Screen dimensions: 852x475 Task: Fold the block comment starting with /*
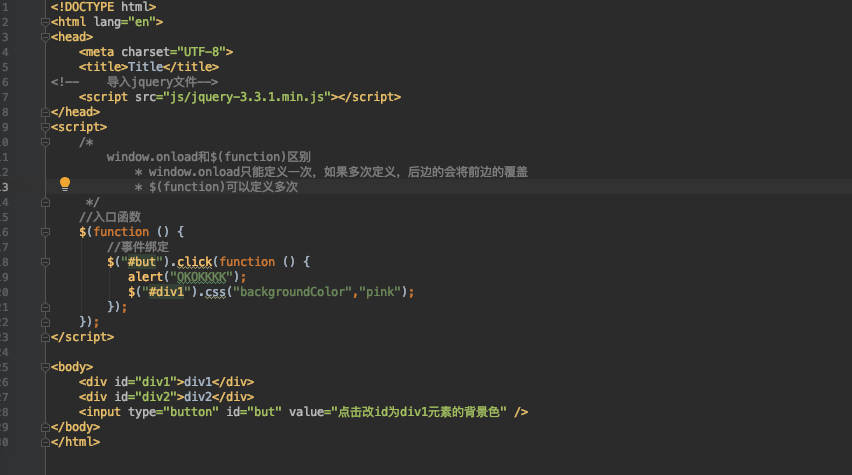tap(46, 142)
